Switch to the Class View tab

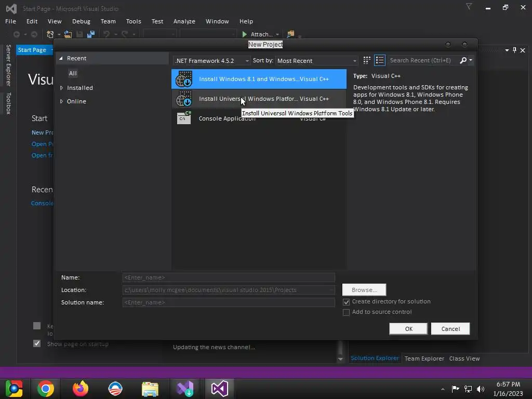[x=464, y=358]
